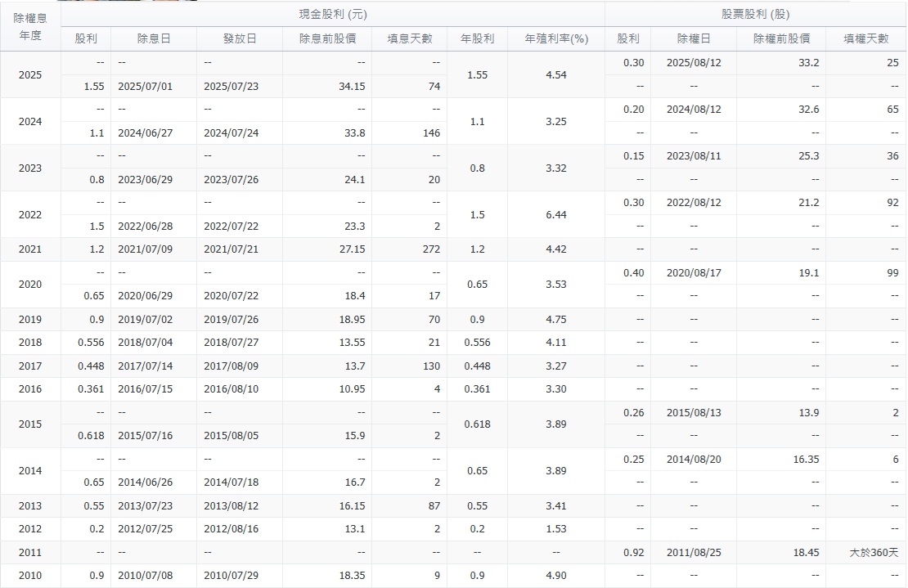Image resolution: width=908 pixels, height=588 pixels.
Task: Click the 填權天數 column header
Action: click(x=865, y=38)
